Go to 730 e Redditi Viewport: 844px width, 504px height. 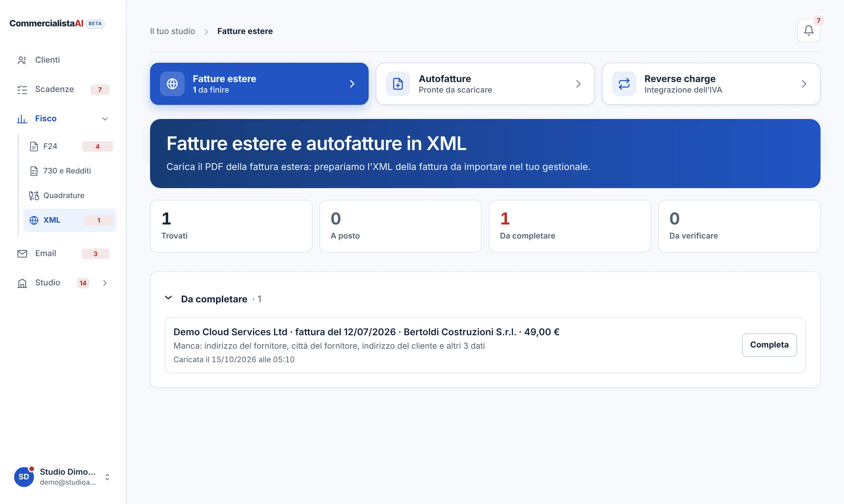pyautogui.click(x=70, y=171)
